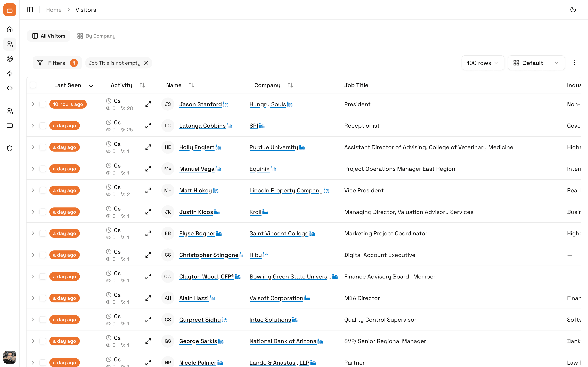Open the Default view dropdown
Screen dimensions: 588x367
536,63
